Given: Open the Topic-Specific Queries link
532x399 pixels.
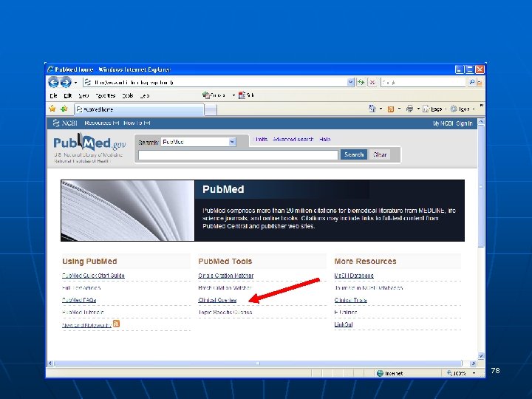Looking at the screenshot, I should point(225,312).
